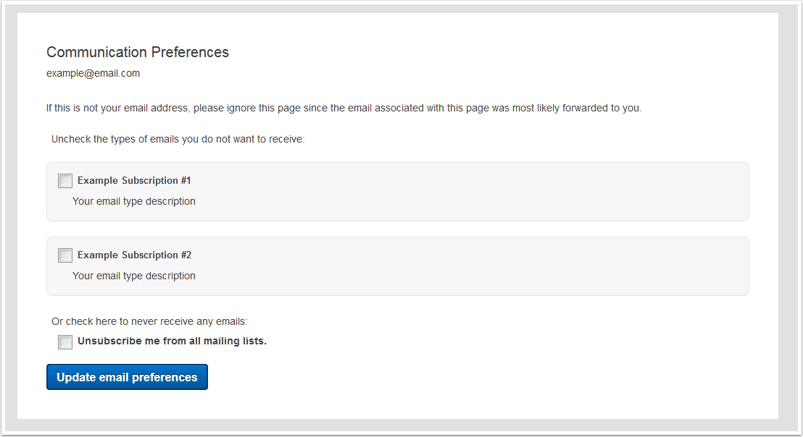Image resolution: width=803 pixels, height=437 pixels.
Task: Click the description under Example Subscription #1
Action: 134,201
